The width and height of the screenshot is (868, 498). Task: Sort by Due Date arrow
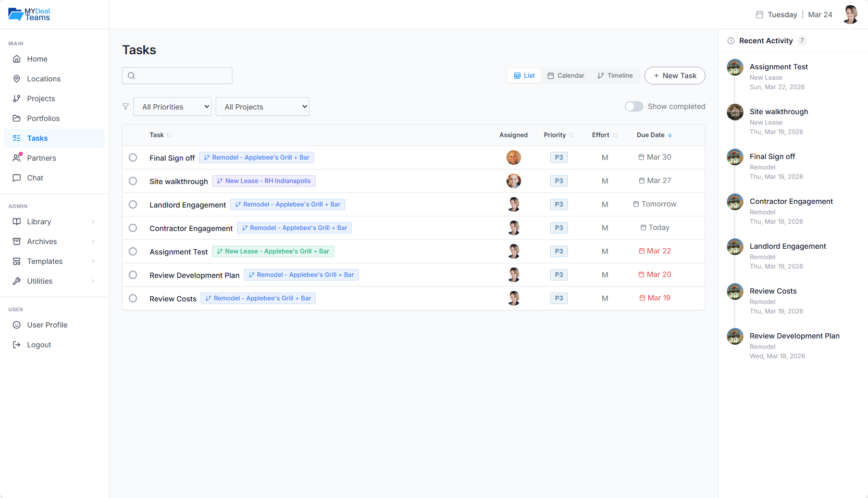670,135
